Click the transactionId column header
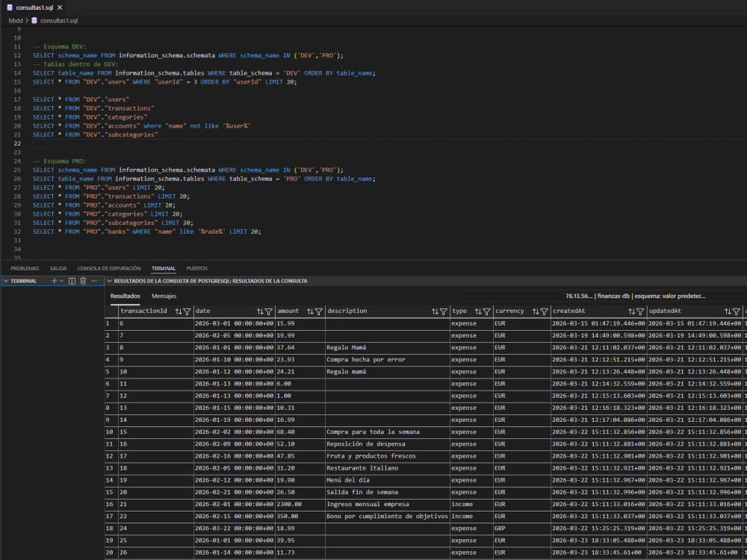 click(x=144, y=311)
